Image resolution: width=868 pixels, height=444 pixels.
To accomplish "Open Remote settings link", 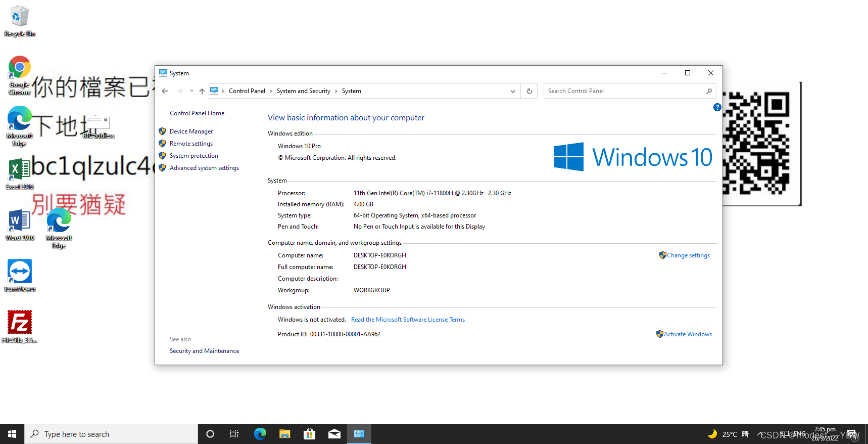I will point(191,144).
